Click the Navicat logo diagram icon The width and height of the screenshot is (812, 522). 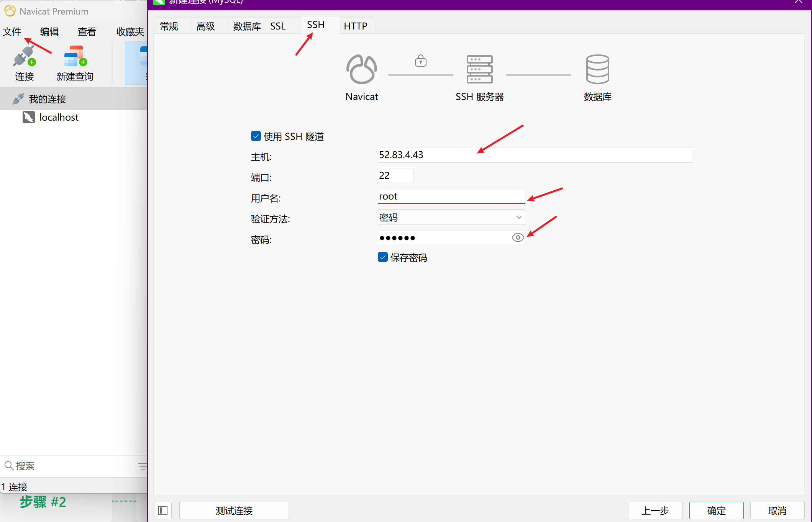coord(361,69)
